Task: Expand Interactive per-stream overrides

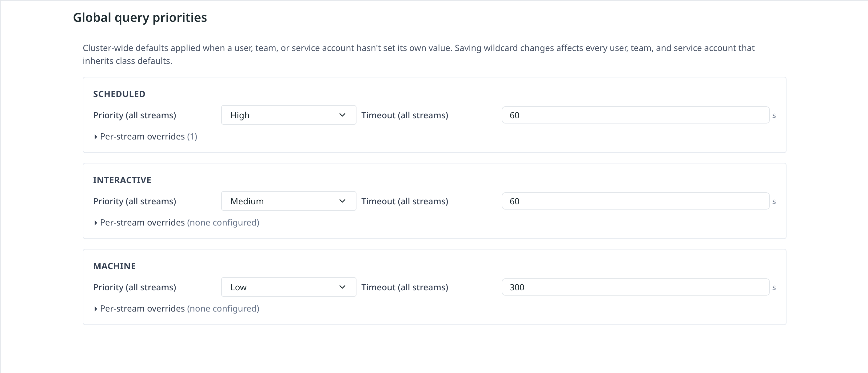Action: [x=176, y=222]
